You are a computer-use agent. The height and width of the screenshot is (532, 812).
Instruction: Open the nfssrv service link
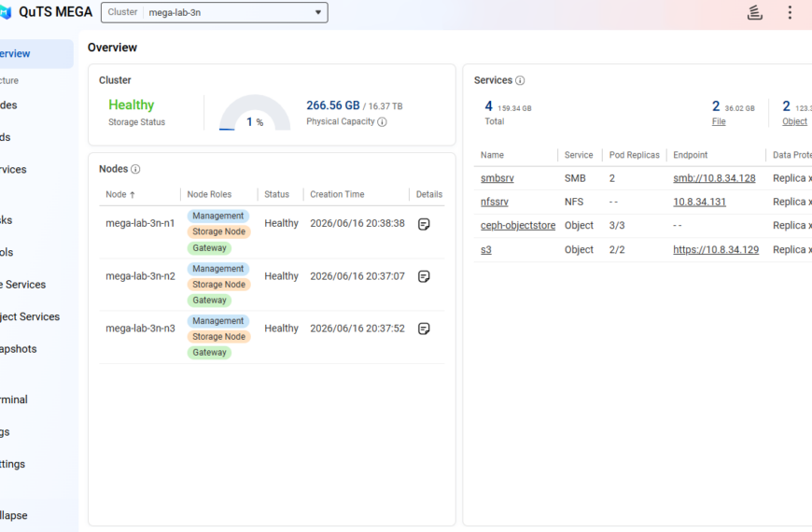click(495, 202)
